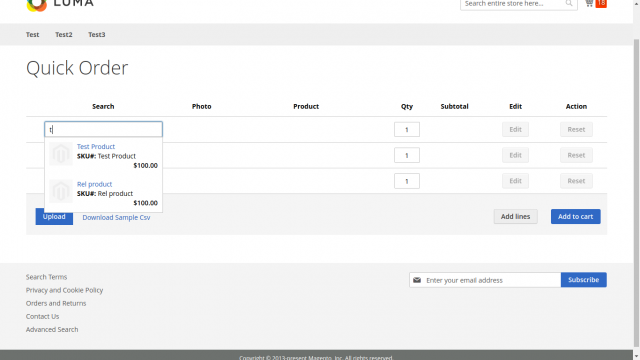
Task: Open Orders and Returns link
Action: tap(56, 303)
